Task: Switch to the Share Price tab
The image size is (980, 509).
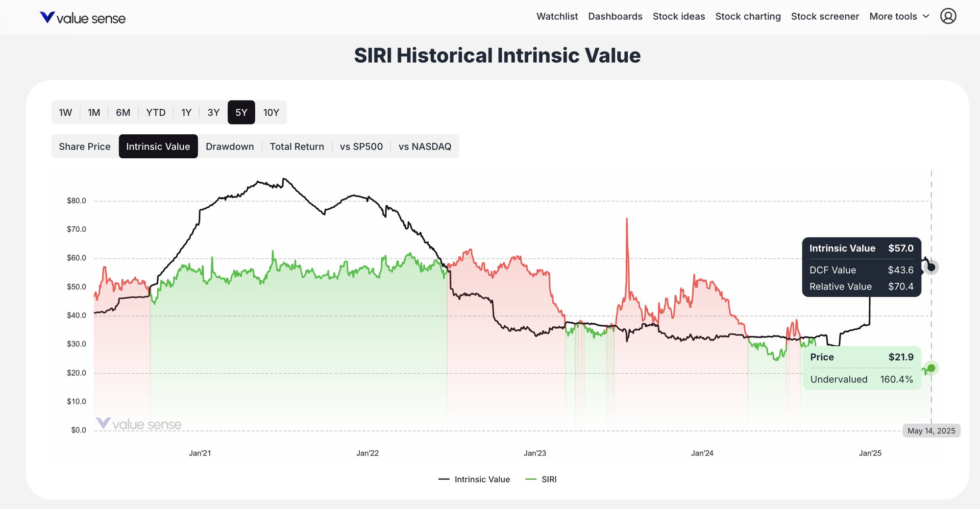Action: click(84, 146)
